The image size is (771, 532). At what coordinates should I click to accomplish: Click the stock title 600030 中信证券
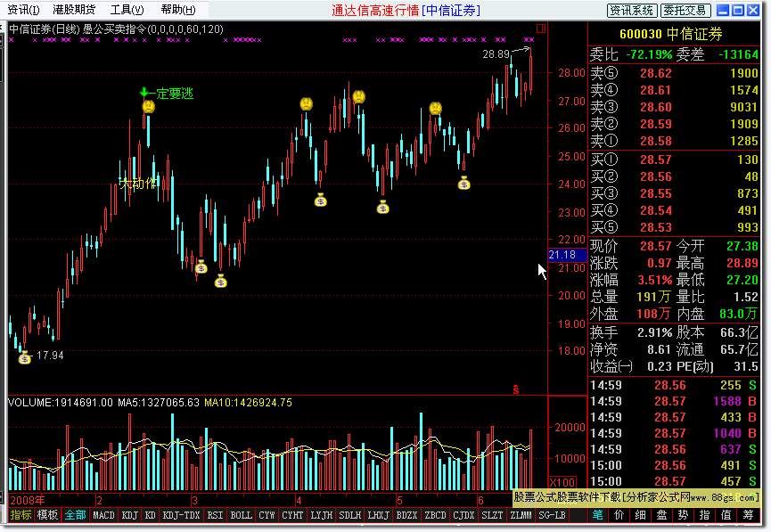(670, 34)
